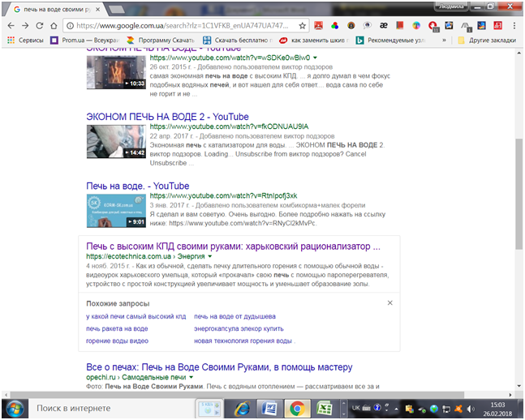
Task: Go forward one page
Action: [25, 26]
